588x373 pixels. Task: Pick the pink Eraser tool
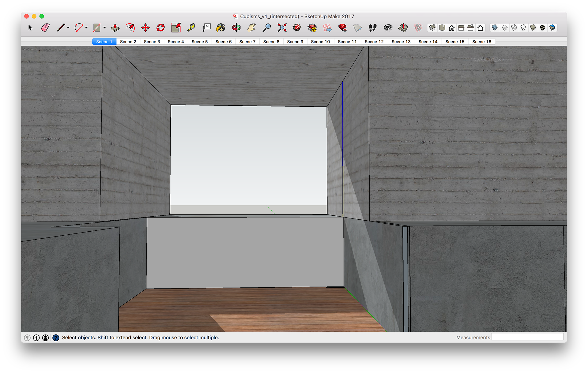point(45,28)
